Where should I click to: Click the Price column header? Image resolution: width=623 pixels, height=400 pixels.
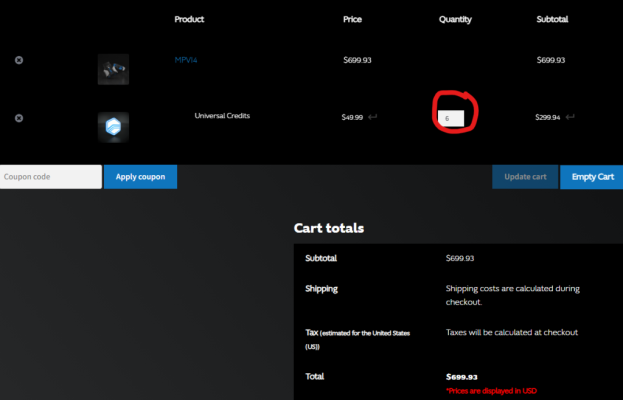point(352,19)
